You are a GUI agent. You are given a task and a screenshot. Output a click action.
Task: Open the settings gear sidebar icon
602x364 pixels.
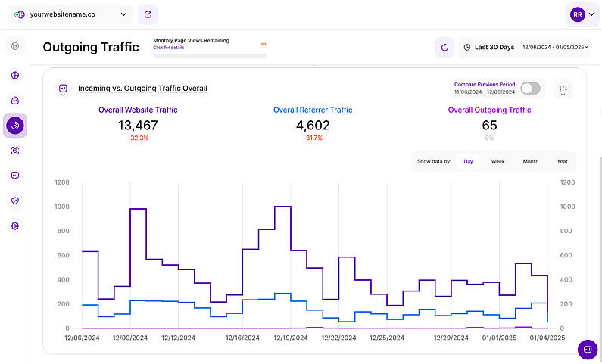point(15,226)
